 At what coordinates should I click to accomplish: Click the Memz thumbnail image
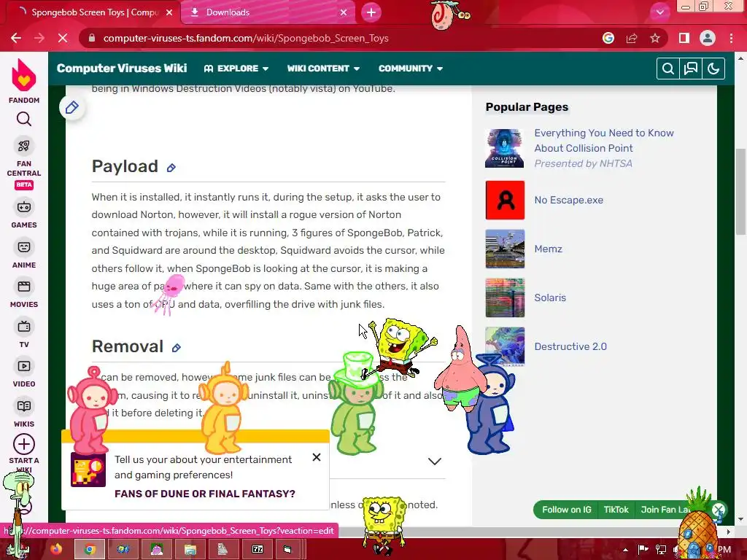point(505,249)
